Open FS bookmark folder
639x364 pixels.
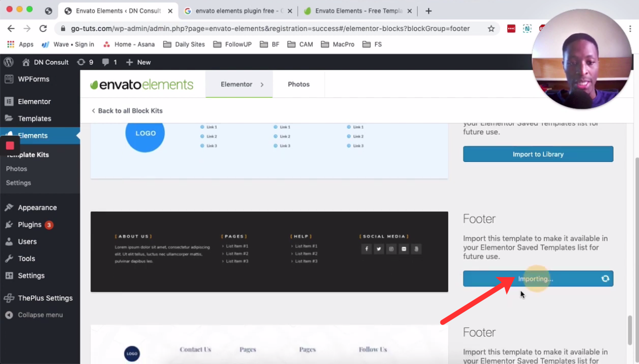tap(372, 44)
